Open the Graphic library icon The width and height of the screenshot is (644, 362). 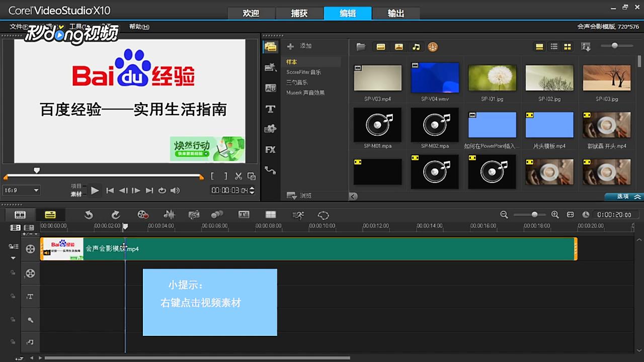(270, 129)
